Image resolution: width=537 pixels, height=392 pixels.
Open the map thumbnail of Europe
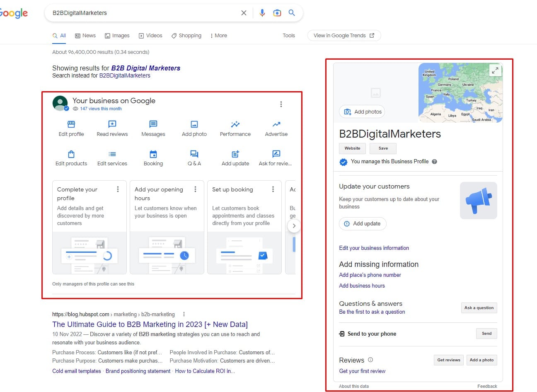tap(460, 93)
